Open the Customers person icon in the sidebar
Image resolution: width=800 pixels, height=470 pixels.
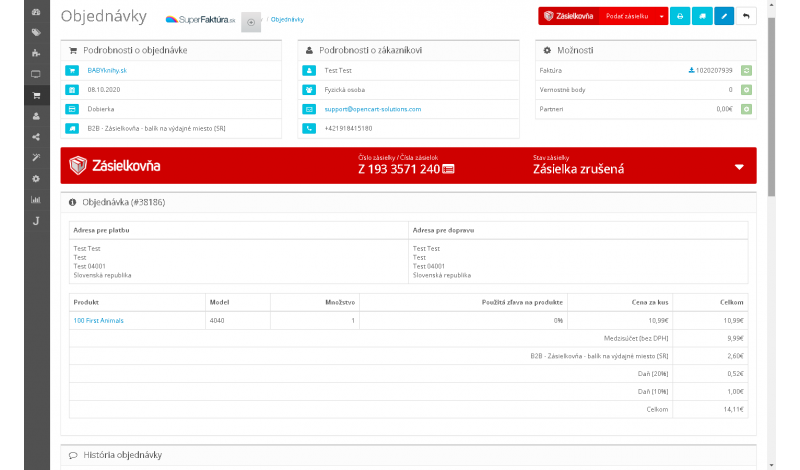click(36, 116)
